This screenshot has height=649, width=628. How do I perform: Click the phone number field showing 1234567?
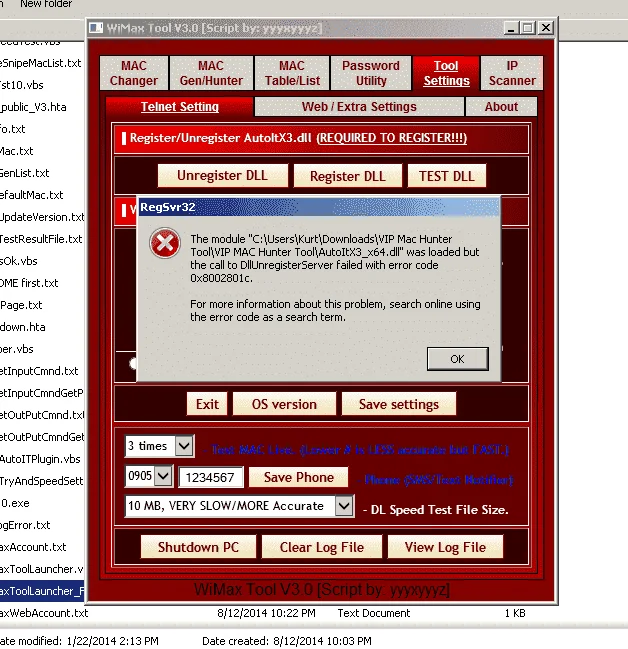click(211, 477)
